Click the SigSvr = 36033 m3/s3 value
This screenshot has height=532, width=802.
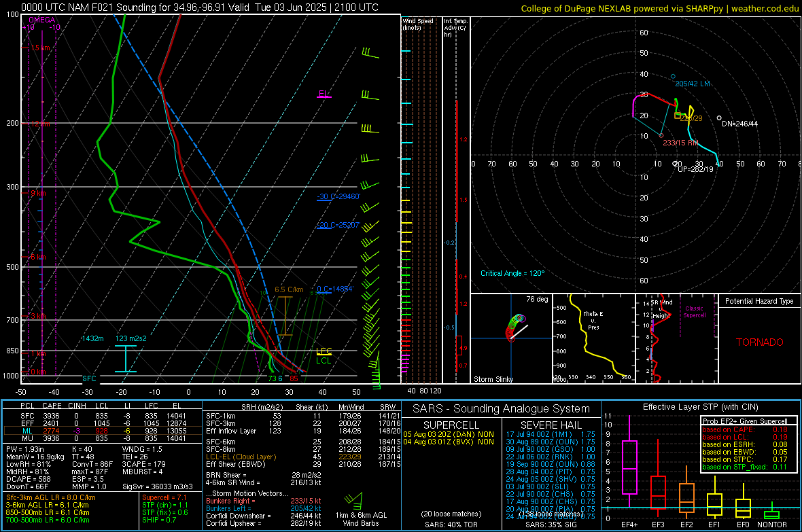coord(158,486)
